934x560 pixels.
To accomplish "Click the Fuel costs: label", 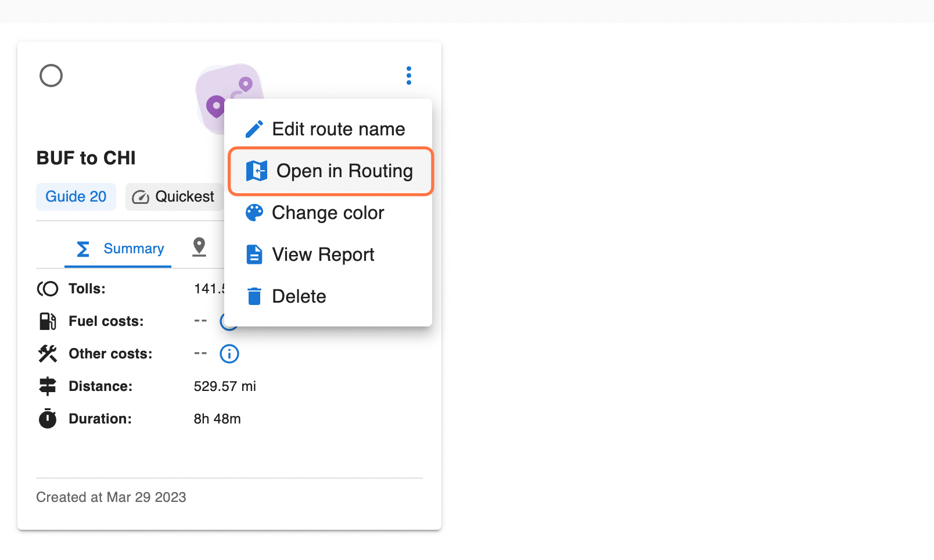I will (106, 321).
